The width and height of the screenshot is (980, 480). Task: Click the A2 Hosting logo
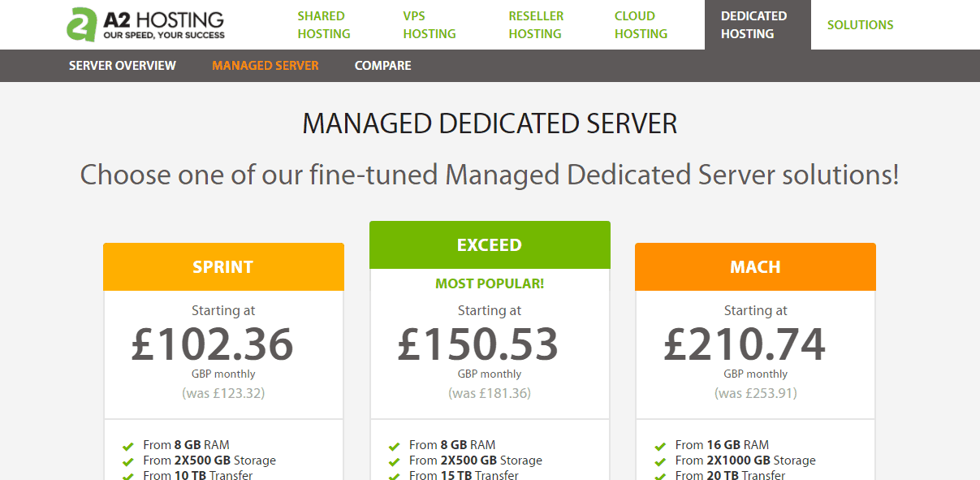146,24
